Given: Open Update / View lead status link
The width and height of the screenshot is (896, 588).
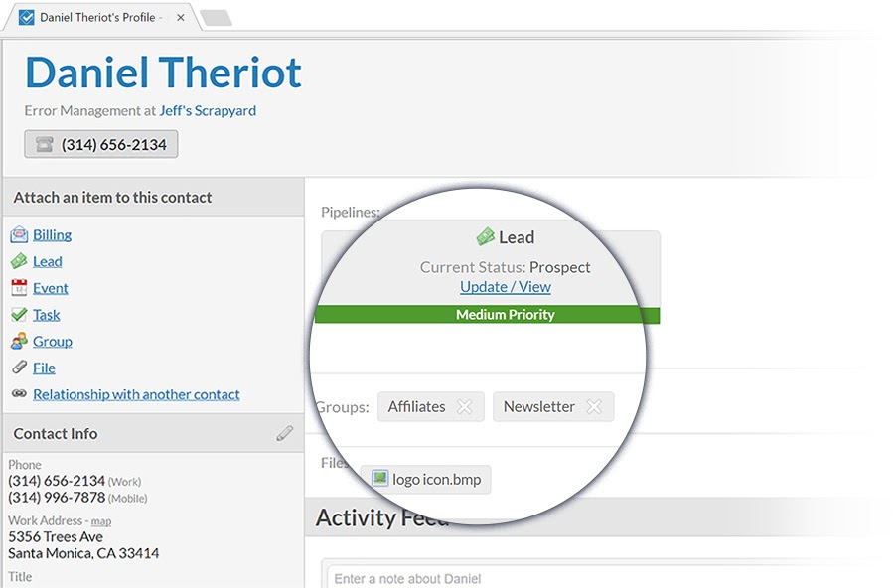Looking at the screenshot, I should point(505,287).
